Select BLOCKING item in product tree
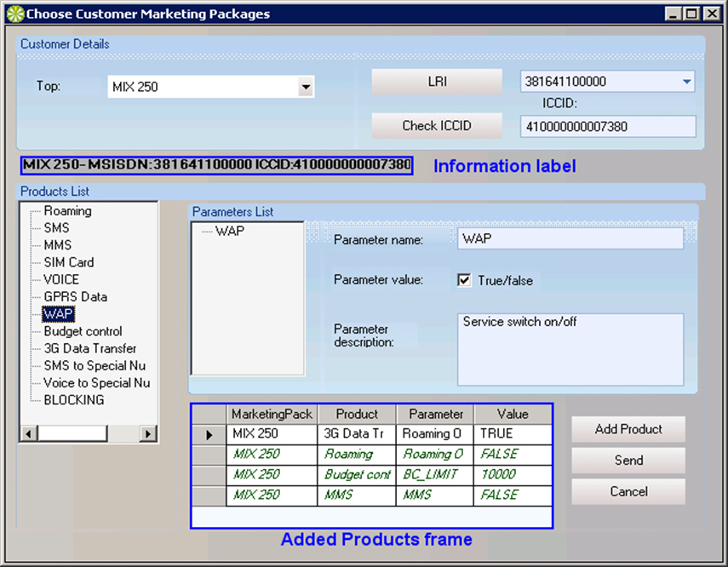Image resolution: width=728 pixels, height=567 pixels. (x=73, y=400)
